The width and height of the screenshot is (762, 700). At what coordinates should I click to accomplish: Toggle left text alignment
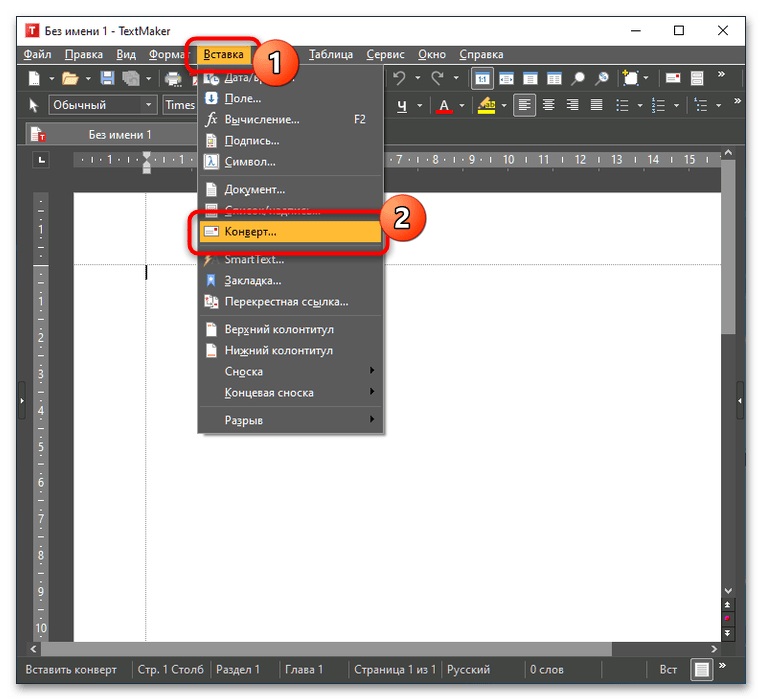(x=525, y=105)
